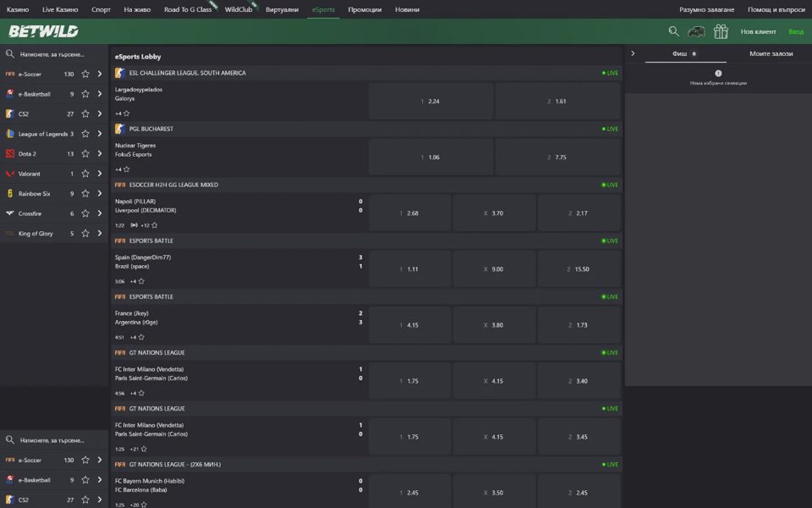Click the Crossfire game icon
Viewport: 812px width, 508px height.
[x=10, y=213]
